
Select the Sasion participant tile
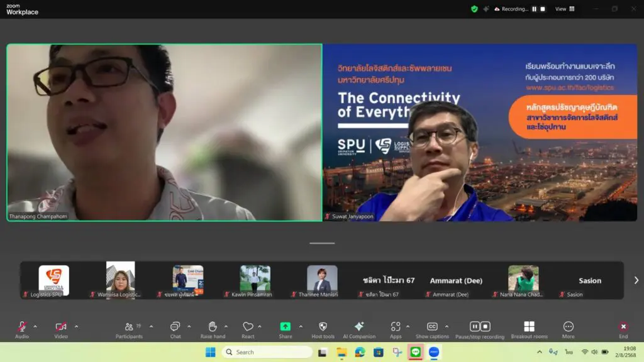[590, 280]
